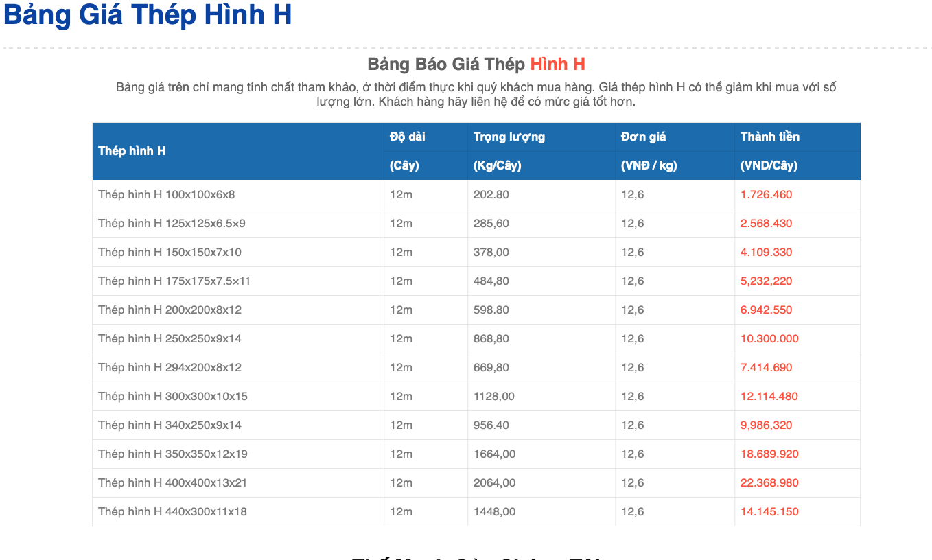Click row "Thép hình H 200x200x8x12"
Screen dimensions: 932x560
click(476, 310)
